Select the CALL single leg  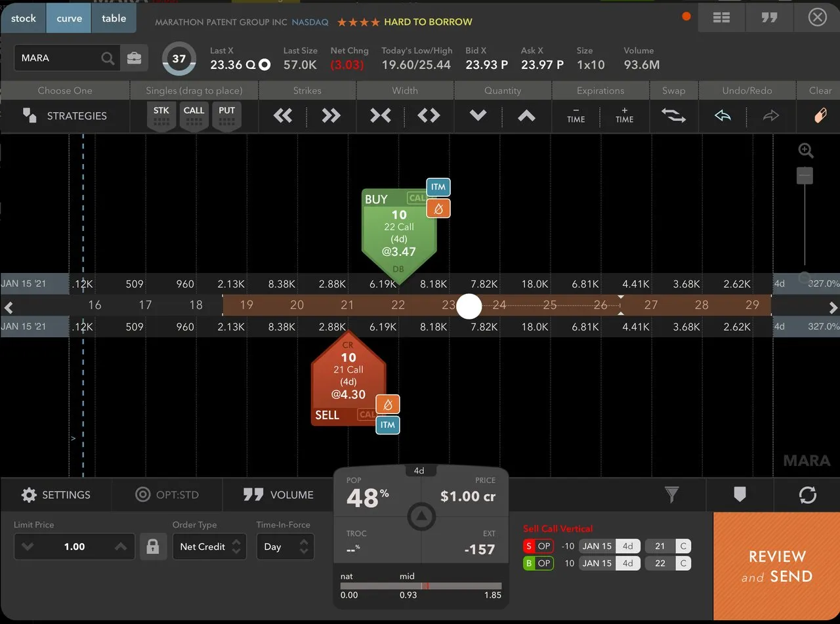pyautogui.click(x=194, y=116)
